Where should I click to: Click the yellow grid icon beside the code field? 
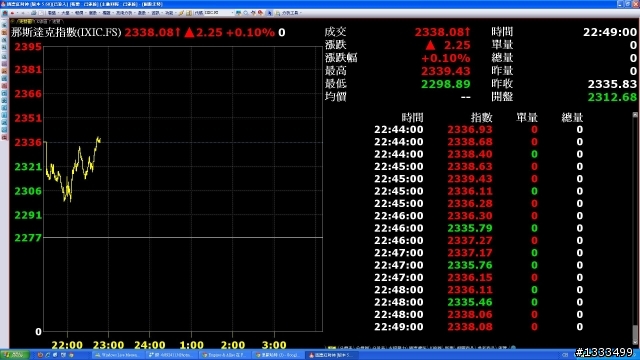[189, 13]
